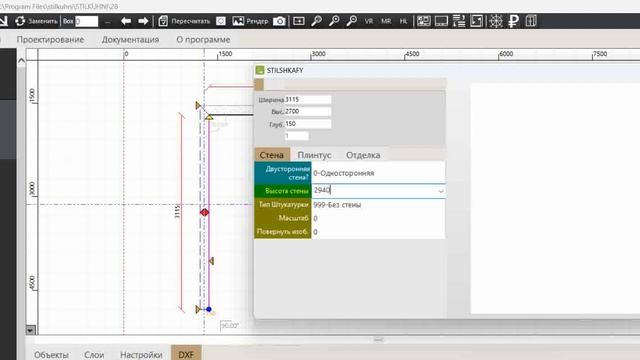
Task: Click the scroll up arrow left of canvas
Action: coord(21,61)
